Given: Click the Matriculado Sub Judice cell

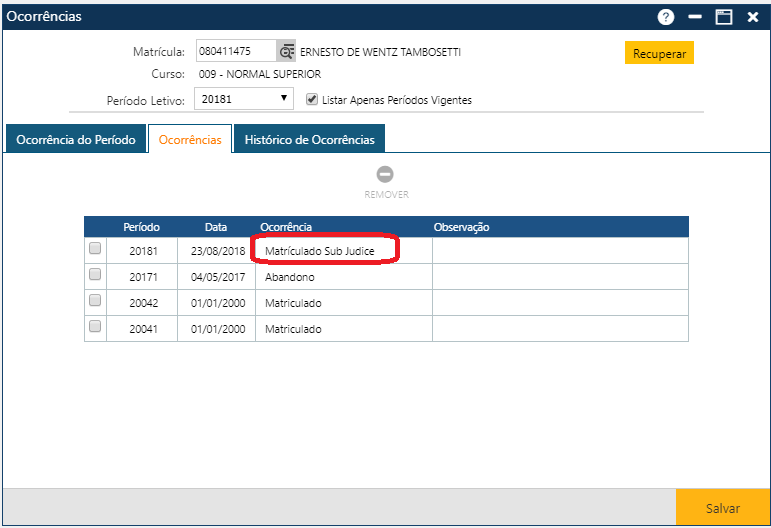Looking at the screenshot, I should [320, 251].
